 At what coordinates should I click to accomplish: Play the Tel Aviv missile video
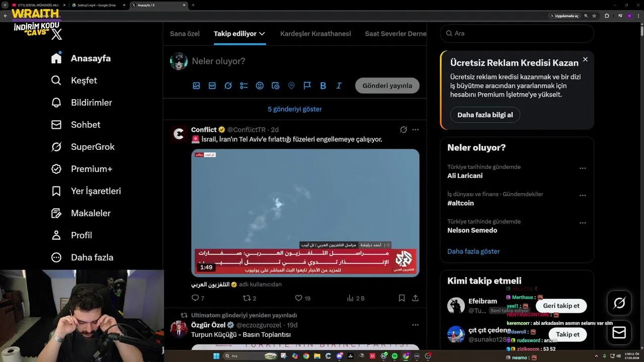point(305,213)
